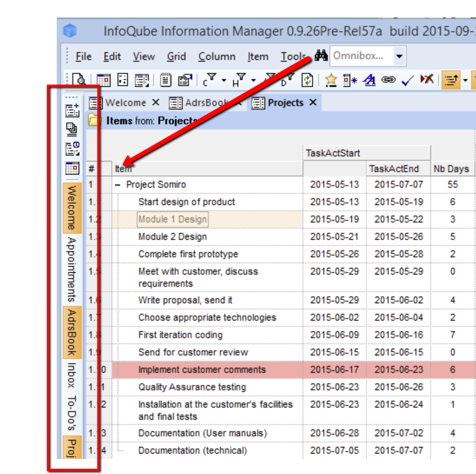Click the red grid with asterisk icon
The height and width of the screenshot is (474, 476).
(350, 80)
